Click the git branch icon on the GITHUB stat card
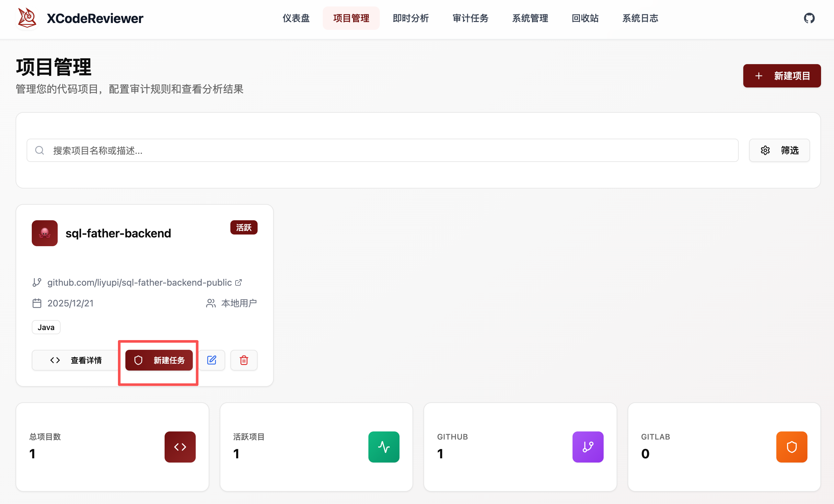The image size is (834, 504). pos(588,447)
